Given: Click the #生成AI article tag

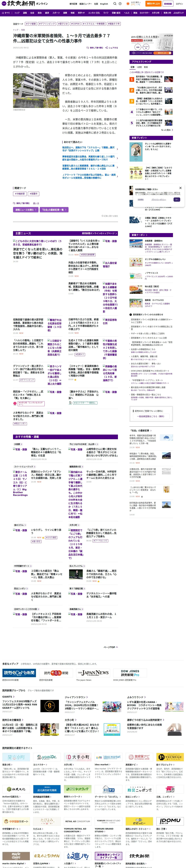Looking at the screenshot, I should [80, 354].
